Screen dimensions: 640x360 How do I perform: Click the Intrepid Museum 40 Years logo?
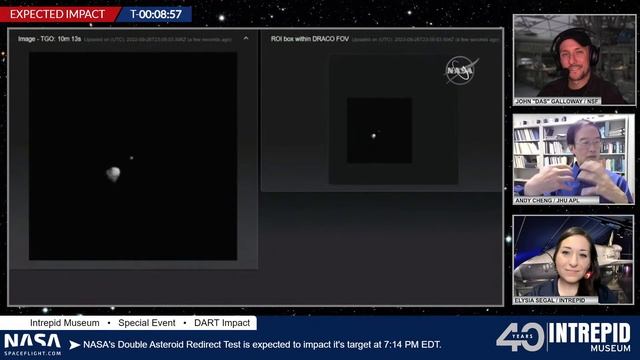pos(564,337)
